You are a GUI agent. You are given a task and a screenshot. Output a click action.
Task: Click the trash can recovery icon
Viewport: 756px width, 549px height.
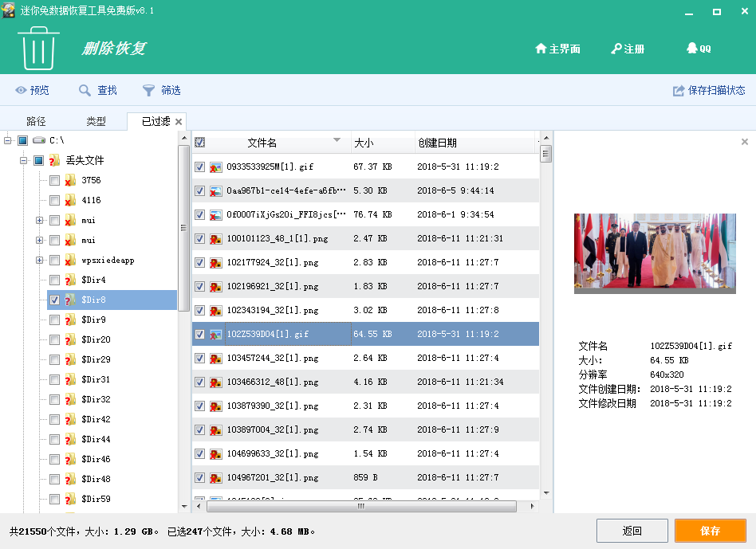[38, 48]
